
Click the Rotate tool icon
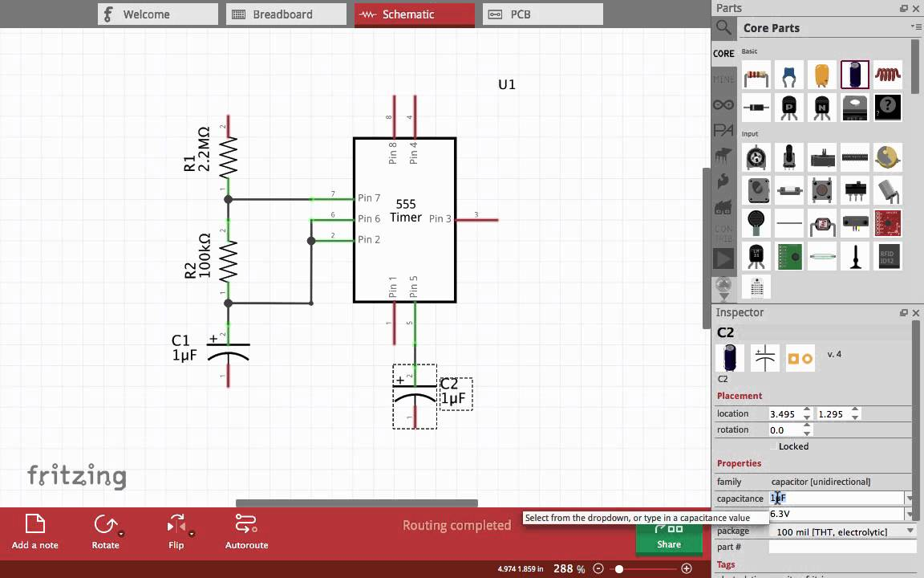106,523
